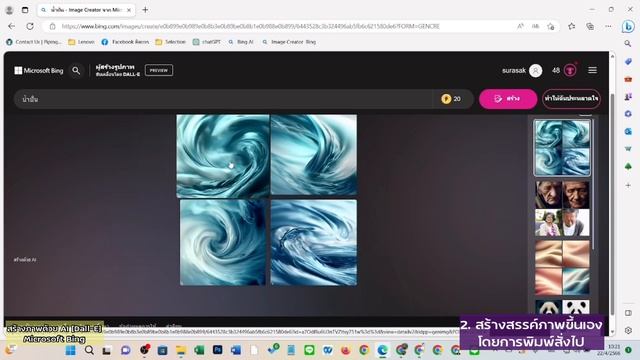
Task: Select panda set in recent history
Action: (x=562, y=307)
